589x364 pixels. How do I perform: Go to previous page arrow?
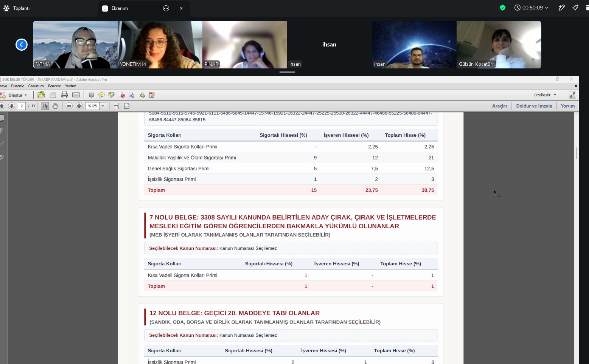point(2,106)
